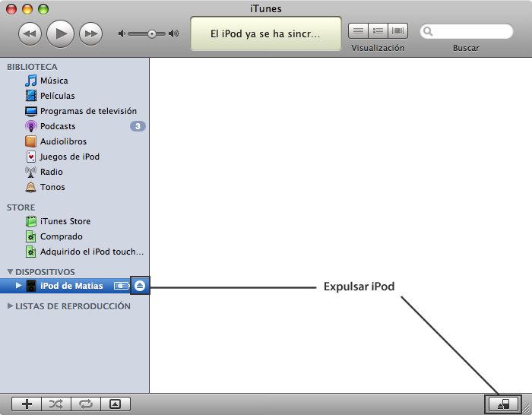Toggle shuffle playback

coord(56,404)
